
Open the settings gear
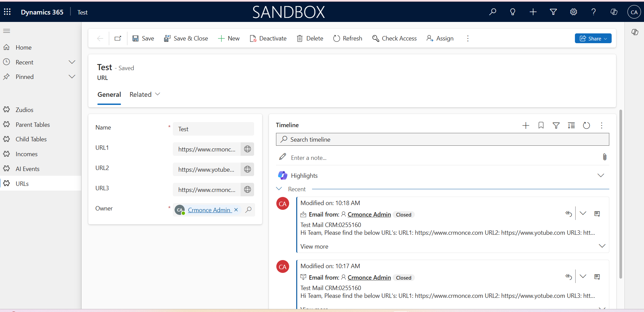(x=574, y=12)
